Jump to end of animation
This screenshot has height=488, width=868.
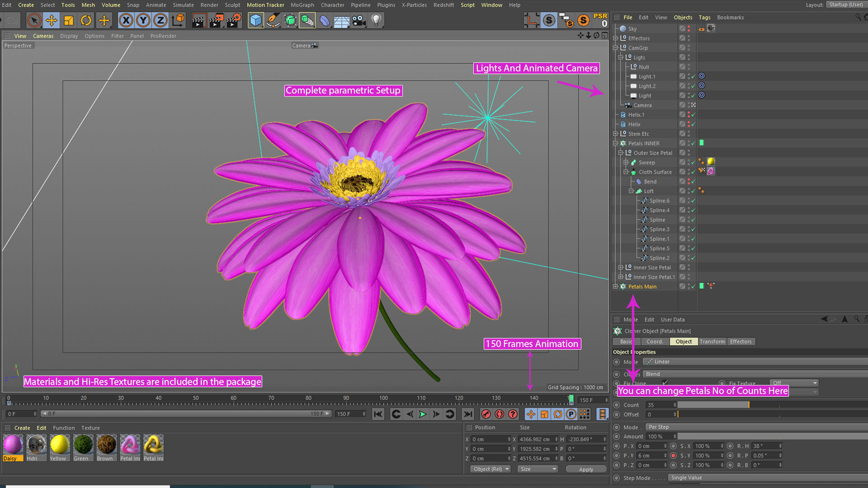coord(468,414)
